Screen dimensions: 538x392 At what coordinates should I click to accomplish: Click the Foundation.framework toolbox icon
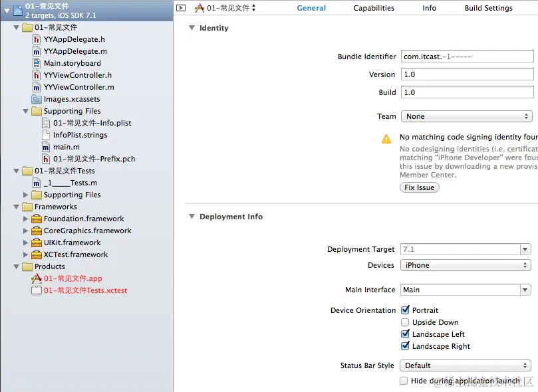coord(37,219)
